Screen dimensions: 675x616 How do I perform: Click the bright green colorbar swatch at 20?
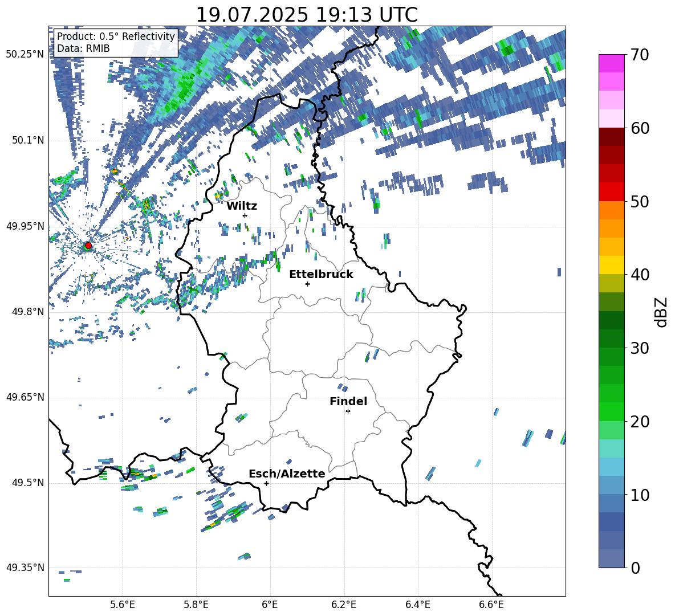tap(612, 411)
